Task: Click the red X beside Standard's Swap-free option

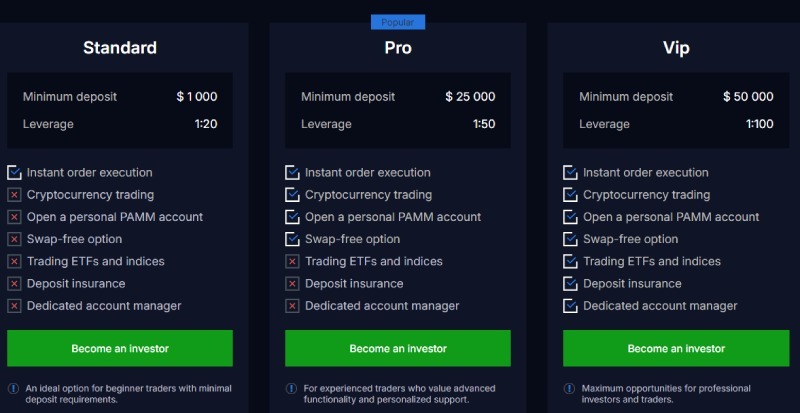Action: pos(14,239)
